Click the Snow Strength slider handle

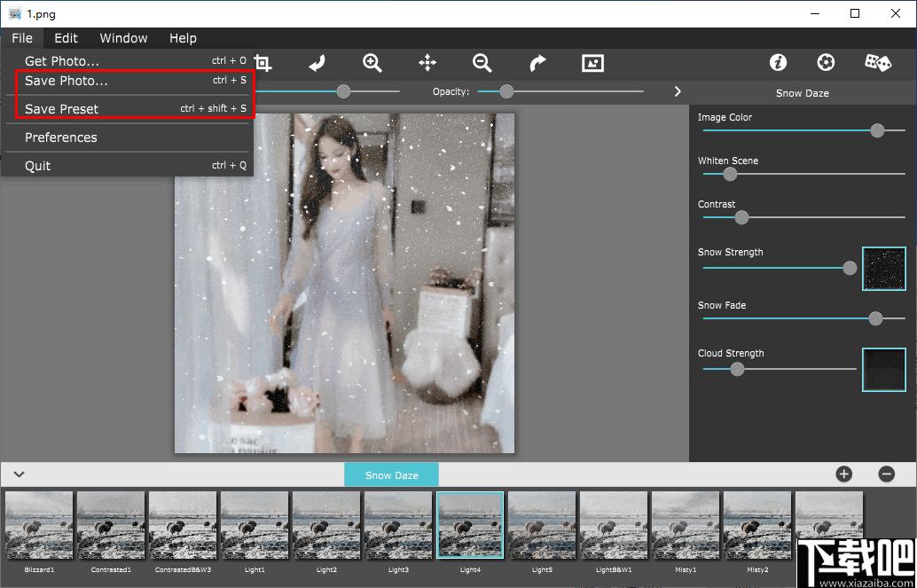tap(850, 268)
